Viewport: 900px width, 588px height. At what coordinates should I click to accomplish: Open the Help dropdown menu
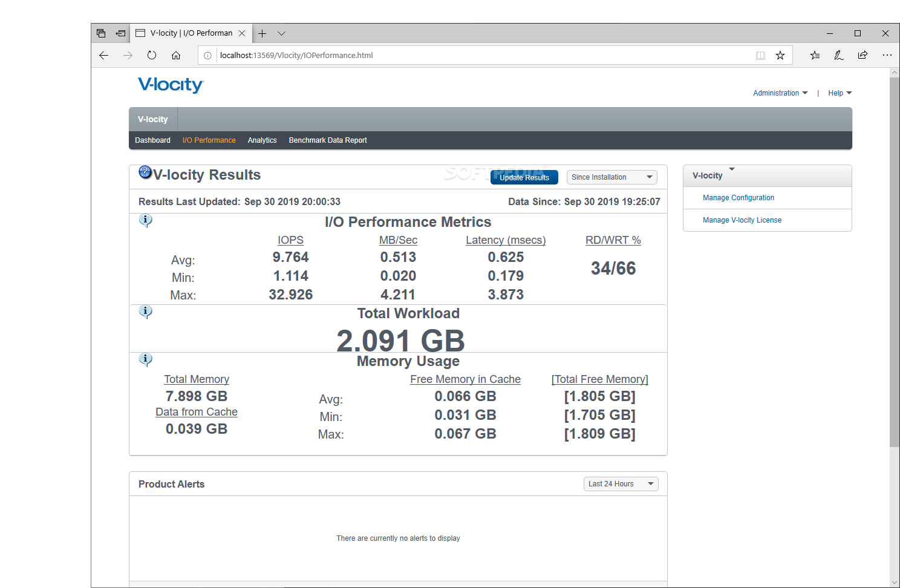coord(840,93)
